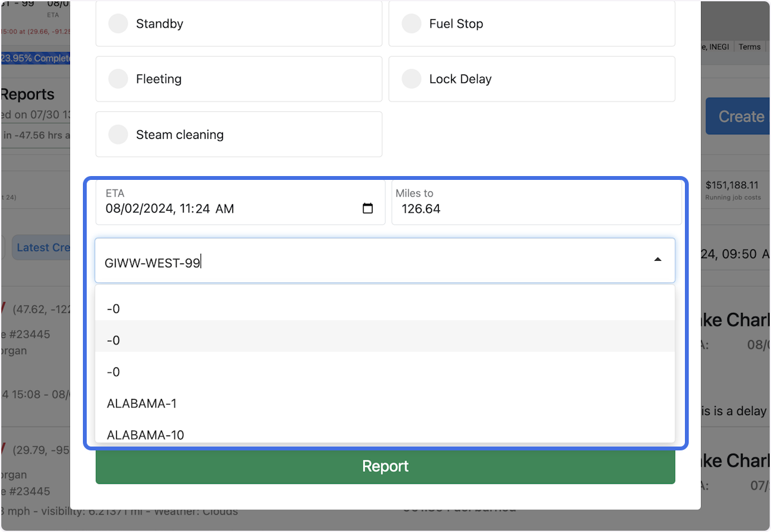This screenshot has width=771, height=532.
Task: Collapse the location dropdown using its caret
Action: pyautogui.click(x=657, y=260)
